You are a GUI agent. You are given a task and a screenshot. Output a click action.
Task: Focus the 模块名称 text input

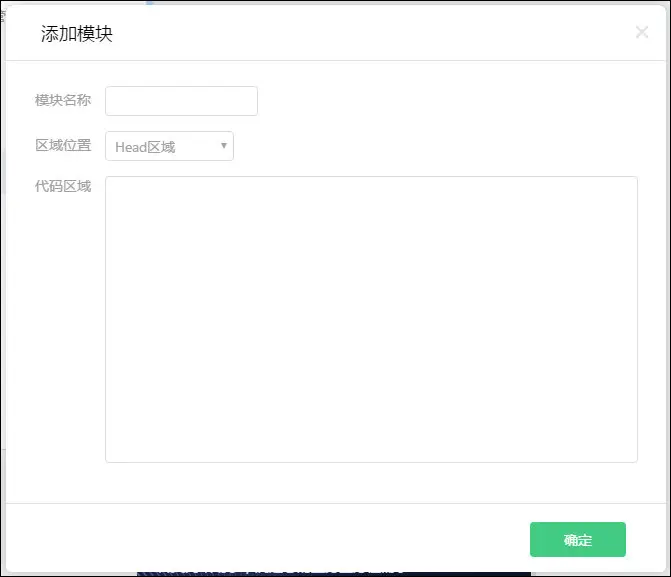181,101
